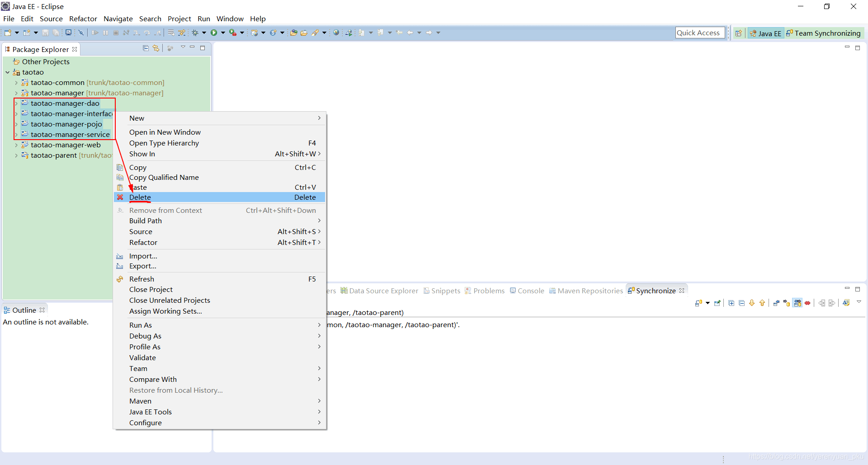Toggle Link with Editor in Package Explorer
The image size is (868, 465).
(156, 48)
